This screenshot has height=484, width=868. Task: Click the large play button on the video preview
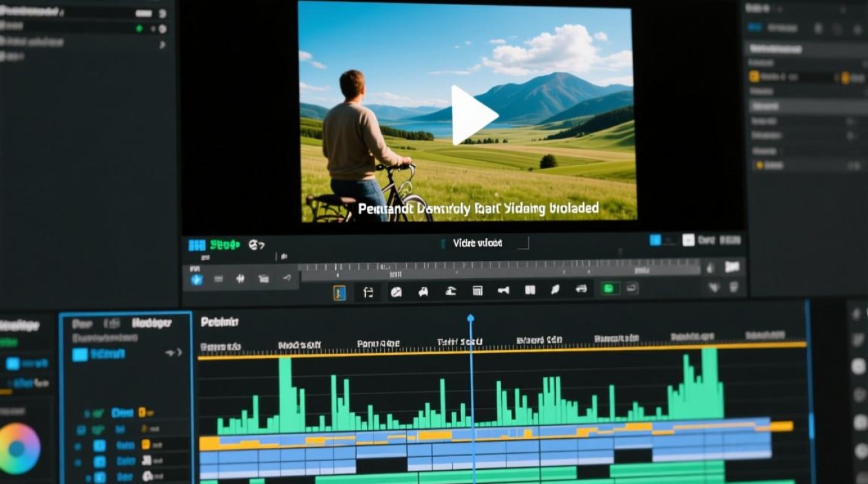[x=473, y=116]
